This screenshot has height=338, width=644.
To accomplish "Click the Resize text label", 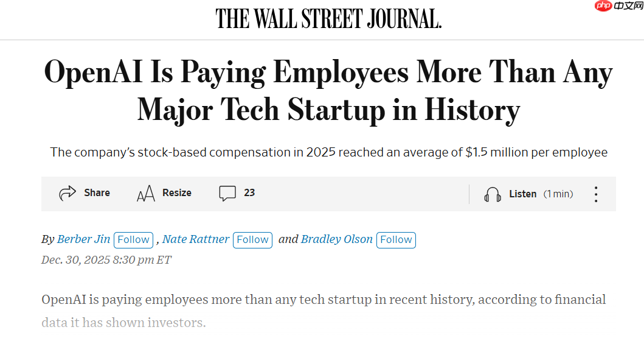I will (x=177, y=192).
